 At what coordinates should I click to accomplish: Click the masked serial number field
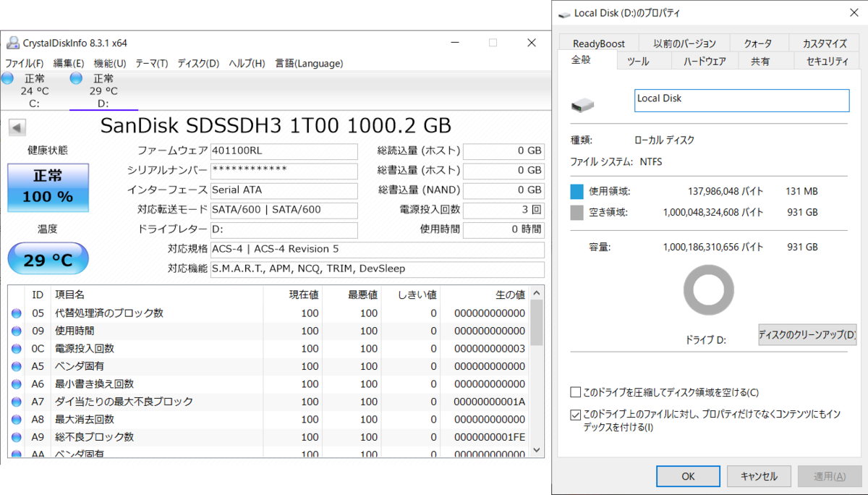(x=284, y=171)
